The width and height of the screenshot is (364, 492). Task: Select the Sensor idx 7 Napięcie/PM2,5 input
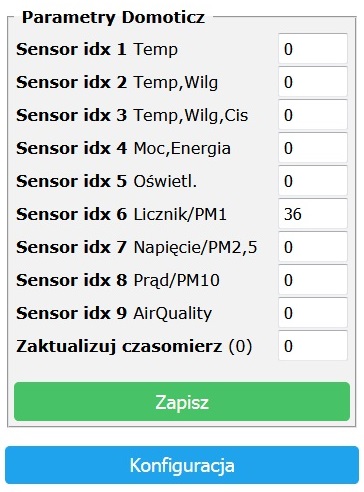click(x=313, y=247)
